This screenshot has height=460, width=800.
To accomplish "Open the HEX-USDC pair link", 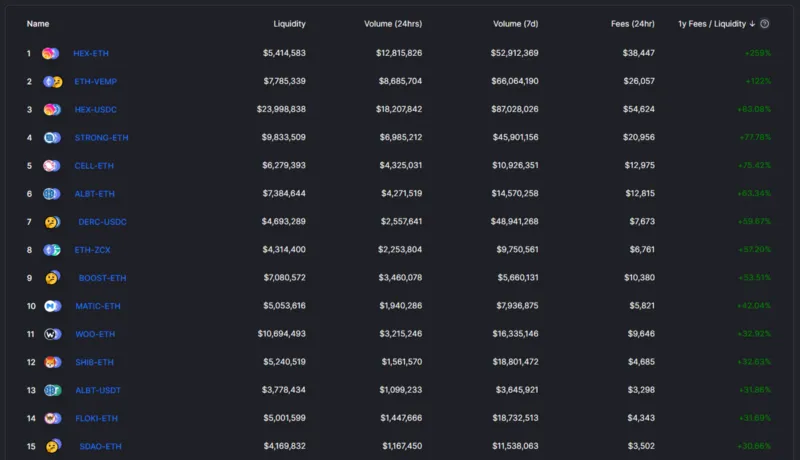I will pos(95,110).
